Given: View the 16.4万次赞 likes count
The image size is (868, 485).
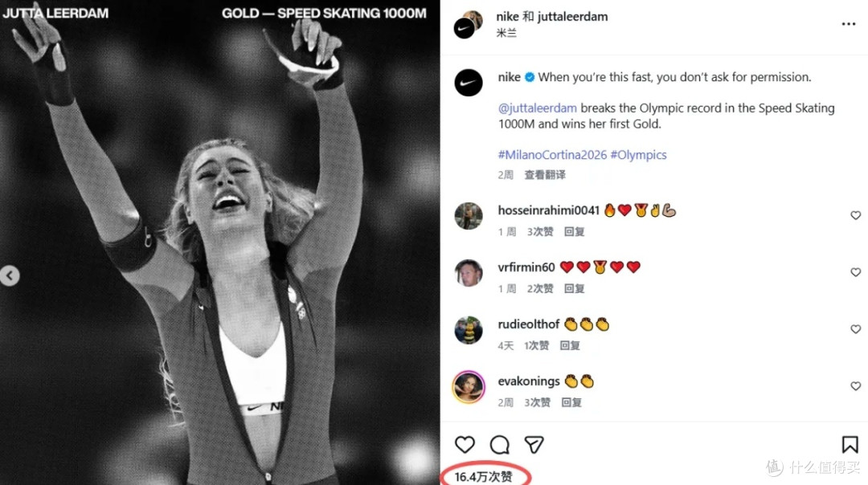Looking at the screenshot, I should (x=483, y=477).
